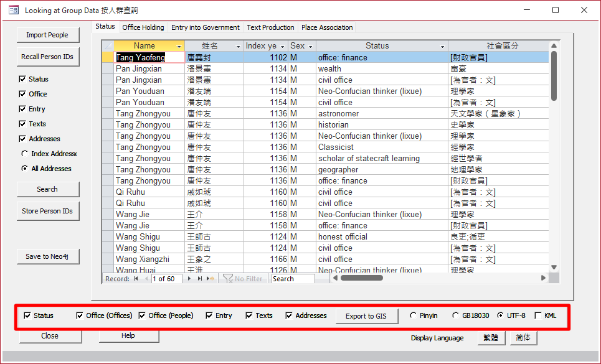Click the No Filter funnel icon

[x=228, y=279]
